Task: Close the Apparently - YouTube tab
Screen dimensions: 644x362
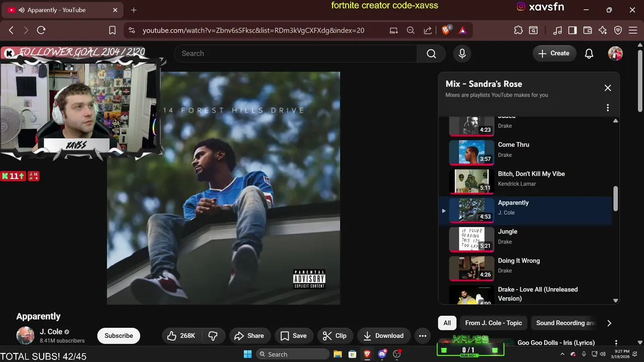Action: (x=115, y=10)
